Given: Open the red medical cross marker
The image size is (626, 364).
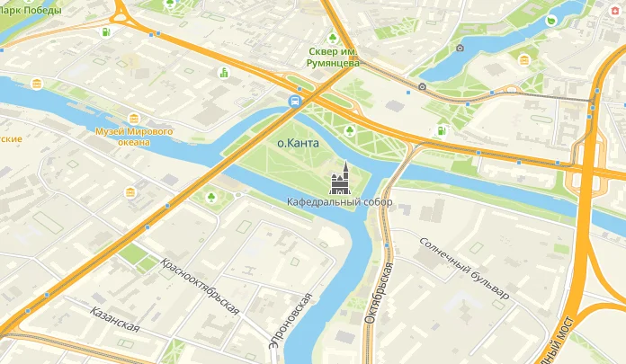Looking at the screenshot, I should (615, 11).
